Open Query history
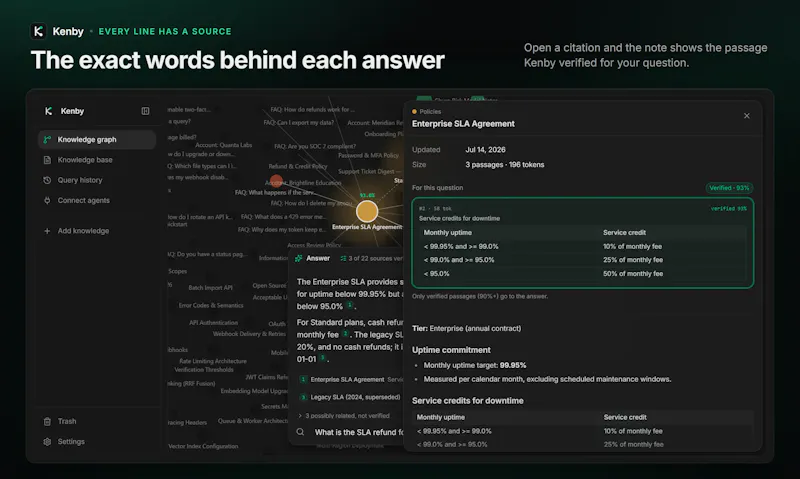800x479 pixels. coord(97,180)
